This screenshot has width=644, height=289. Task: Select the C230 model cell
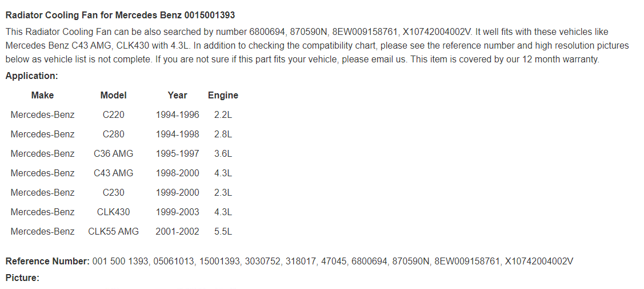tap(113, 192)
